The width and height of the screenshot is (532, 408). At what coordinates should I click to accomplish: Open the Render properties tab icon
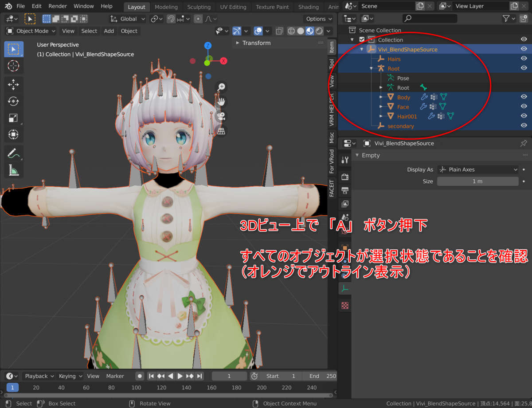(x=345, y=177)
